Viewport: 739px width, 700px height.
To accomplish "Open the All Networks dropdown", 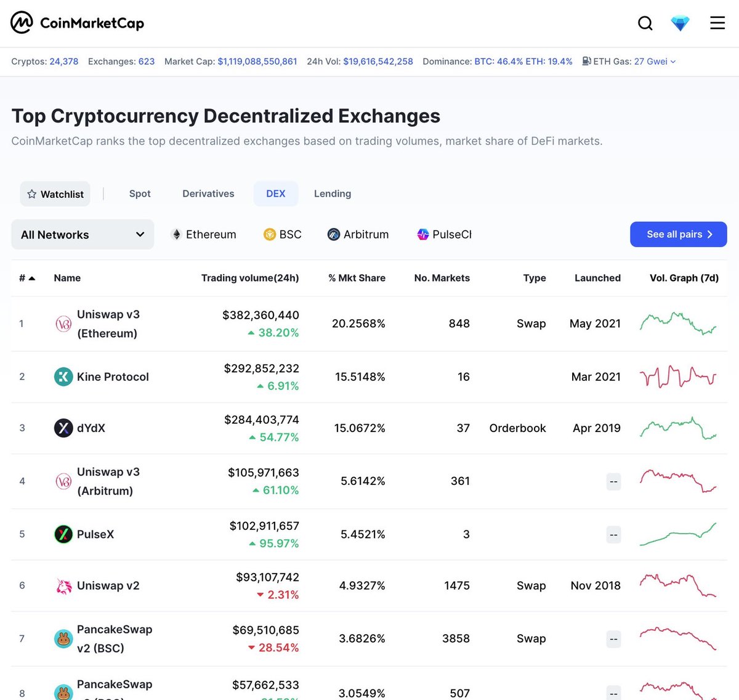I will (83, 235).
